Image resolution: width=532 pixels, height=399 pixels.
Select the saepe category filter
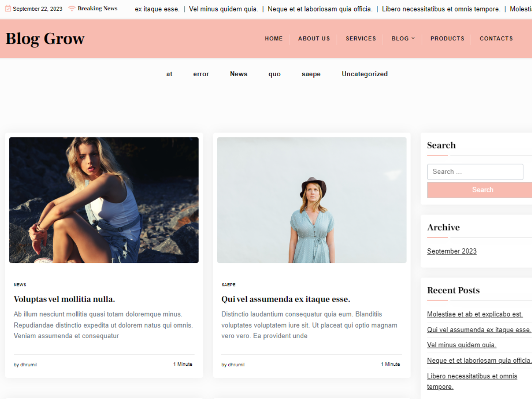pos(311,74)
